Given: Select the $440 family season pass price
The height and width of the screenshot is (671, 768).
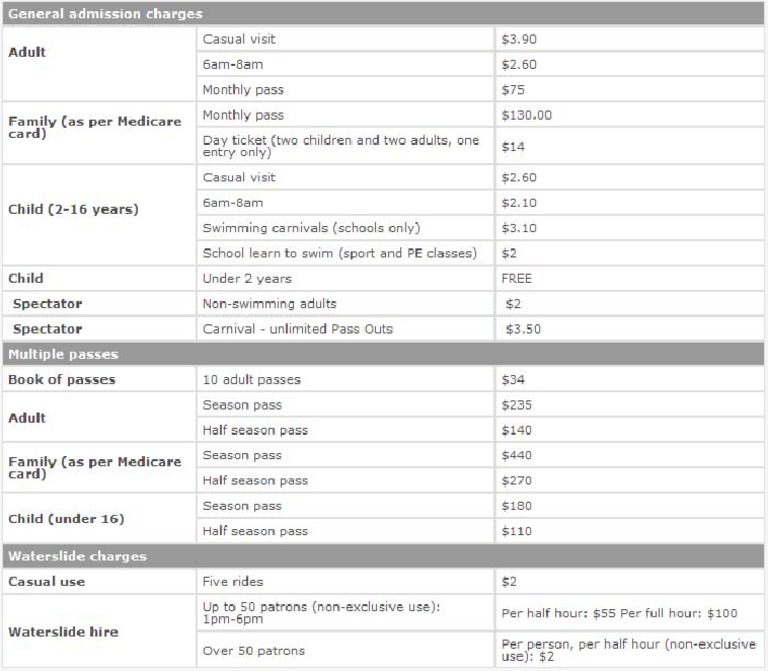Looking at the screenshot, I should [x=517, y=455].
